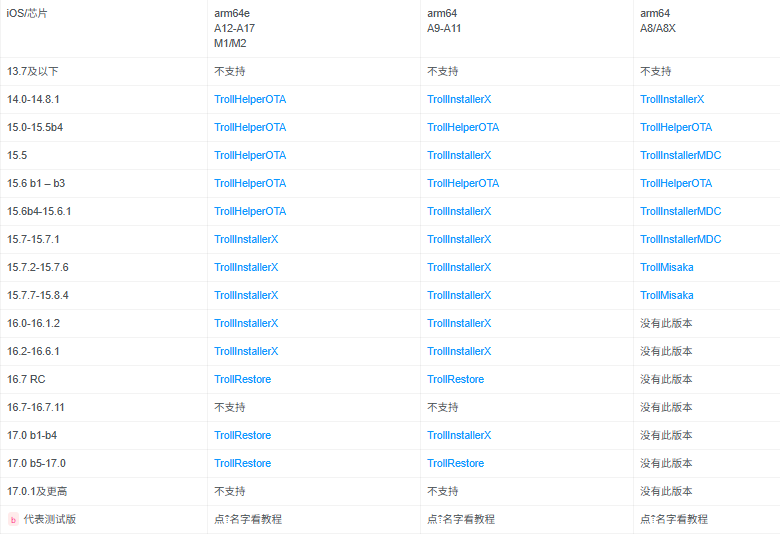Image resolution: width=780 pixels, height=536 pixels.
Task: Open TrollHelperOTA for 15.6 b1 – b3 A8/A8X
Action: pyautogui.click(x=676, y=183)
